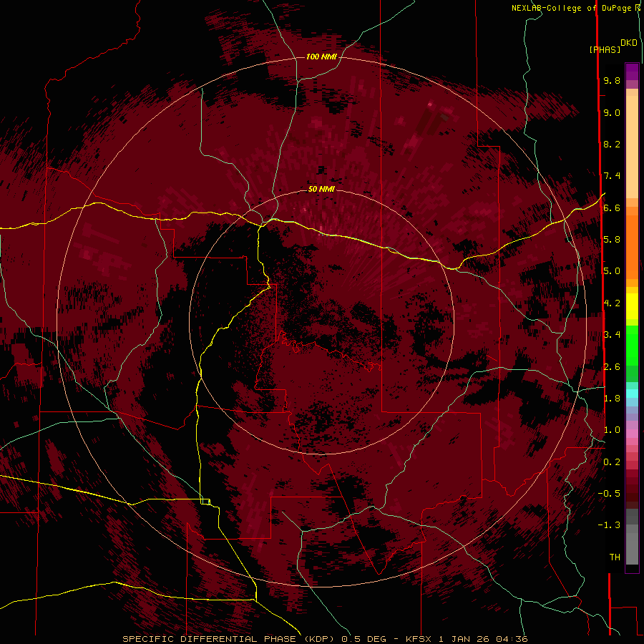644x644 pixels.
Task: Click the 6.6 scale value
Action: pos(612,208)
